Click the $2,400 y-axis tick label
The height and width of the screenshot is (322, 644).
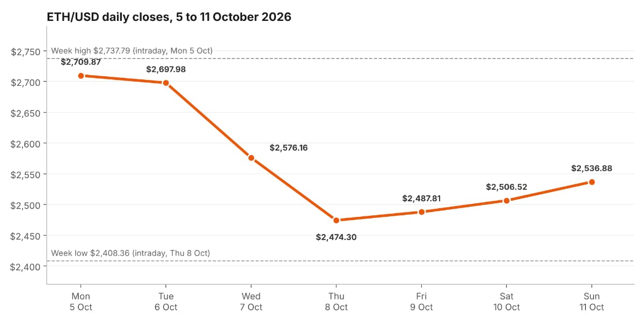pos(26,267)
